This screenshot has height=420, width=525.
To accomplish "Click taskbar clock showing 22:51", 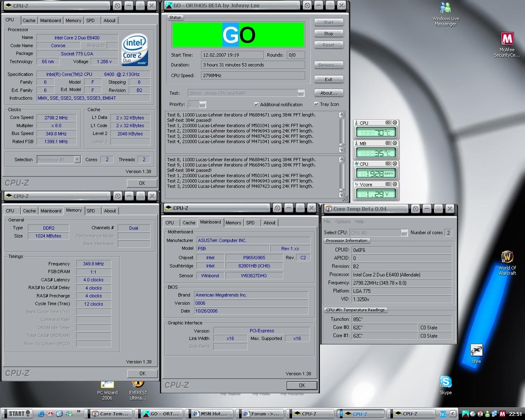I will [x=516, y=414].
